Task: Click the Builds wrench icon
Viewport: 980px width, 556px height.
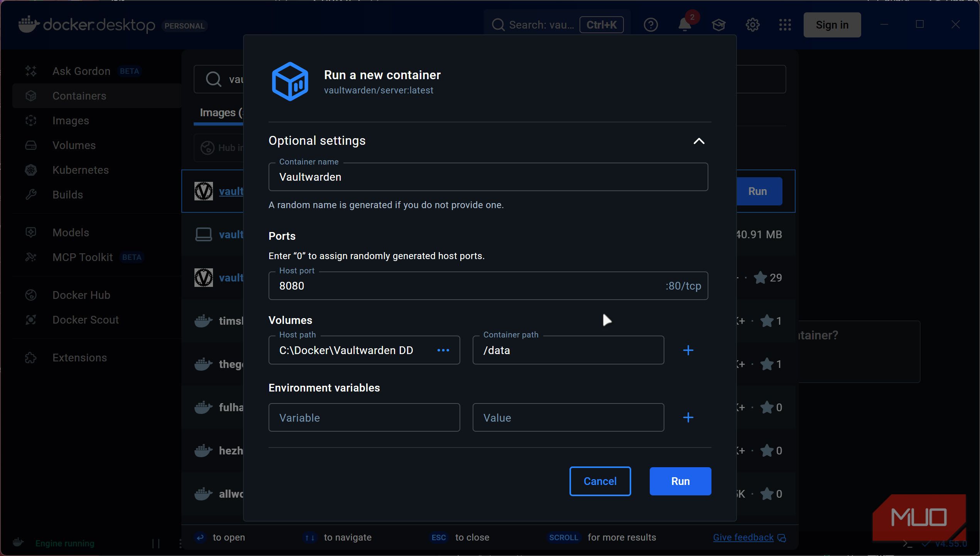Action: [x=31, y=195]
